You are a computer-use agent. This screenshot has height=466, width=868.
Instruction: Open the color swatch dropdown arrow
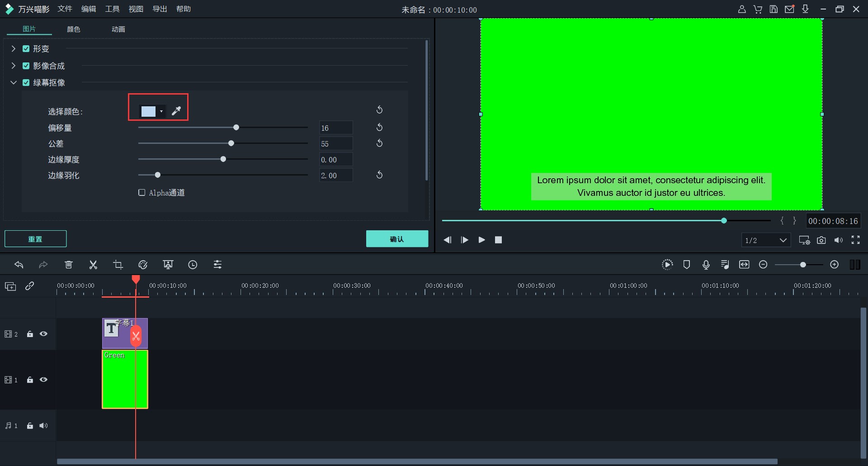tap(161, 111)
